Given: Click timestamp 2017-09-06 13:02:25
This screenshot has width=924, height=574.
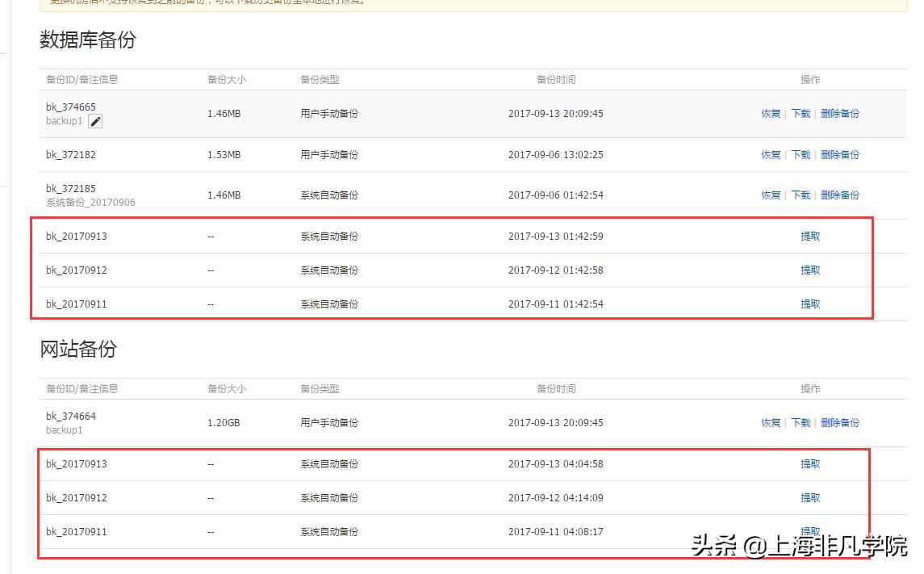Looking at the screenshot, I should coord(556,155).
